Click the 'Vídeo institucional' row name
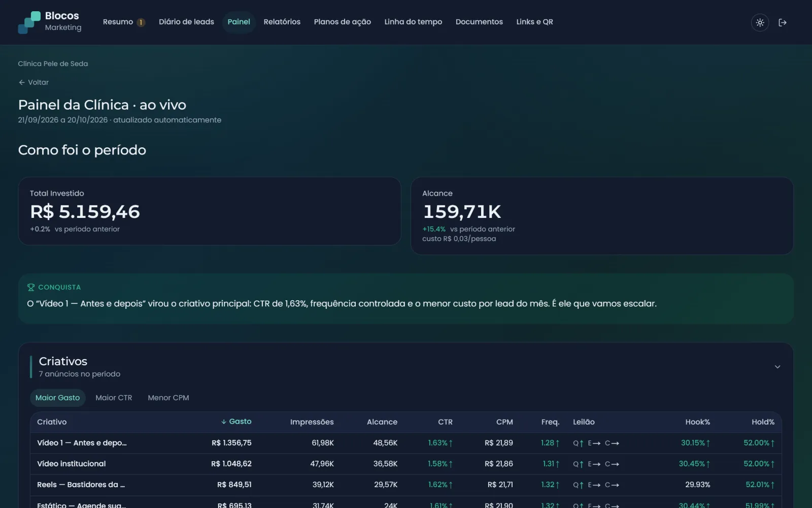 71,464
